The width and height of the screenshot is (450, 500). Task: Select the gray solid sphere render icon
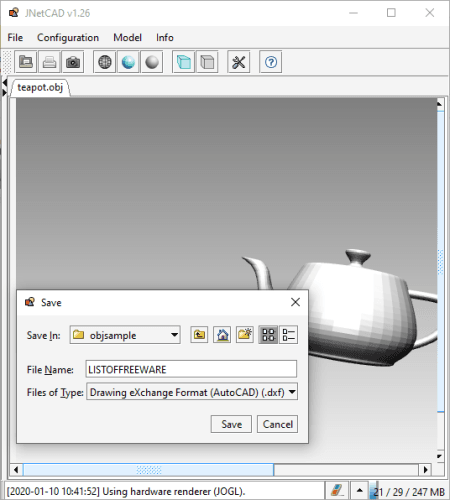[152, 62]
